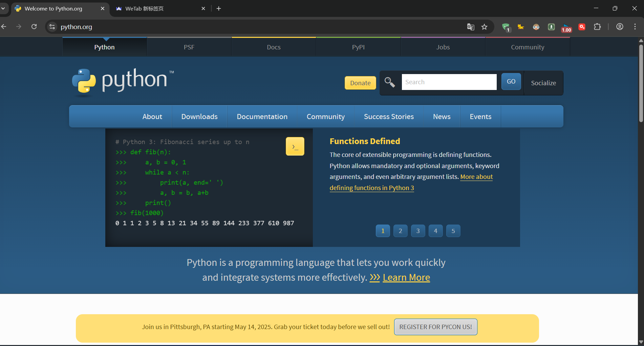This screenshot has width=644, height=346.
Task: Click the GO search button
Action: click(511, 82)
